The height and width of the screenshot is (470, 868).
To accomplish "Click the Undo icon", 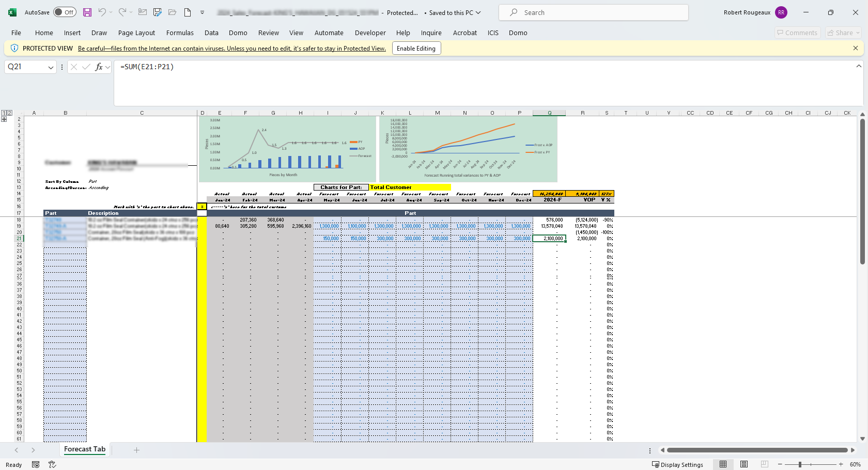I will [102, 12].
